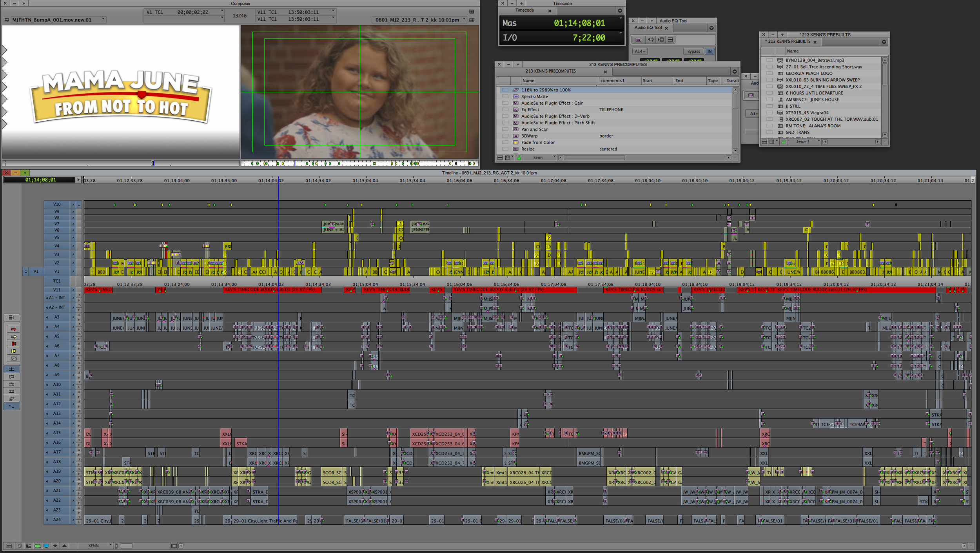Toggle the V1 record track selector

[57, 271]
